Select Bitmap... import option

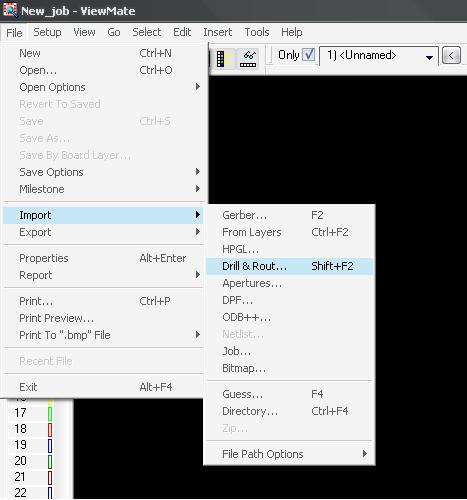pyautogui.click(x=289, y=368)
